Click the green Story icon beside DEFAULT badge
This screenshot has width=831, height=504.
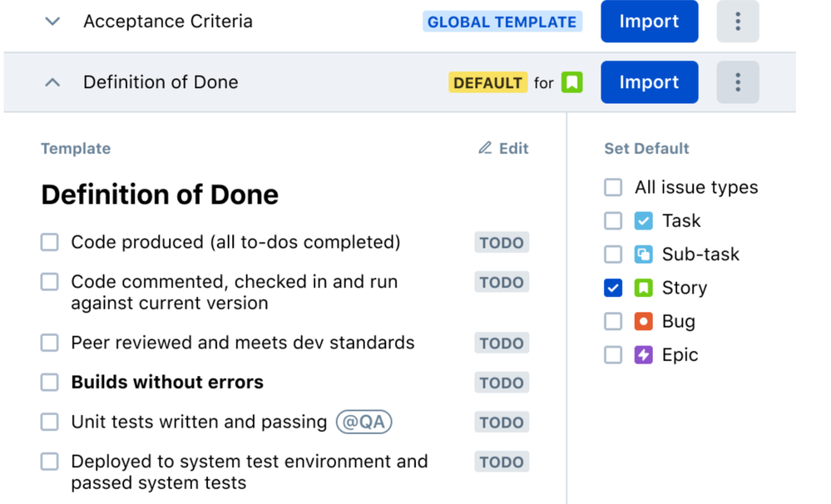[571, 82]
